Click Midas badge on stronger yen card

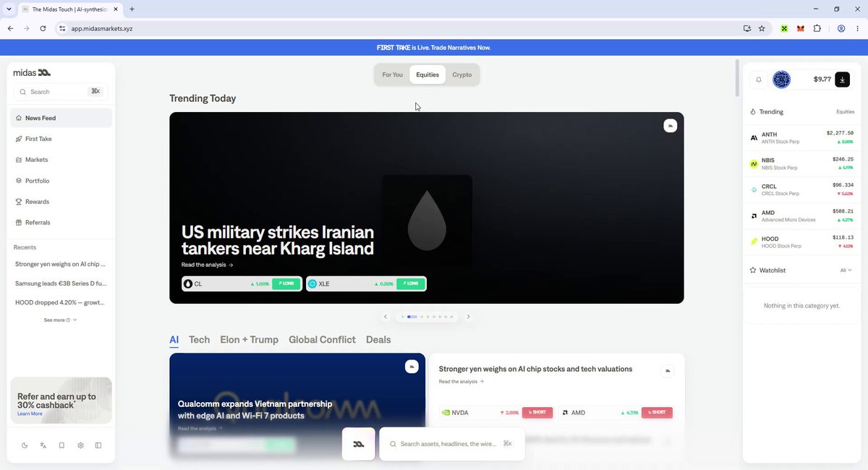point(668,371)
